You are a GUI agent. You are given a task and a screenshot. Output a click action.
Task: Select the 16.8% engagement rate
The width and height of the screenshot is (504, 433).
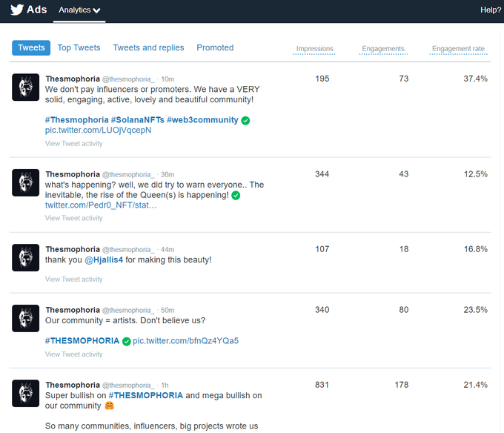[x=475, y=249]
